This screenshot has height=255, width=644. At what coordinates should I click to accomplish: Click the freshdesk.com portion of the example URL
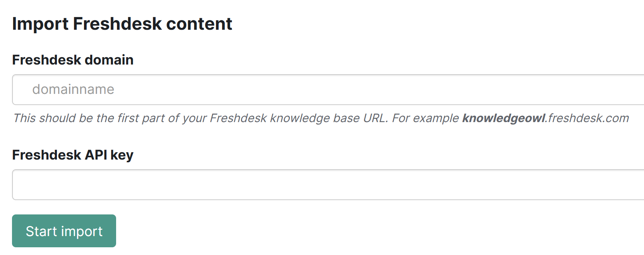586,118
